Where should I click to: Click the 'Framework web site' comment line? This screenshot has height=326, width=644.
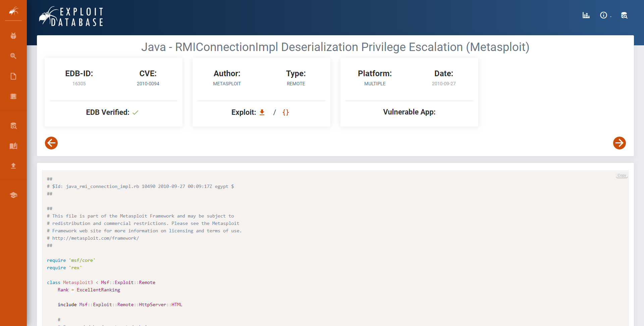click(144, 231)
